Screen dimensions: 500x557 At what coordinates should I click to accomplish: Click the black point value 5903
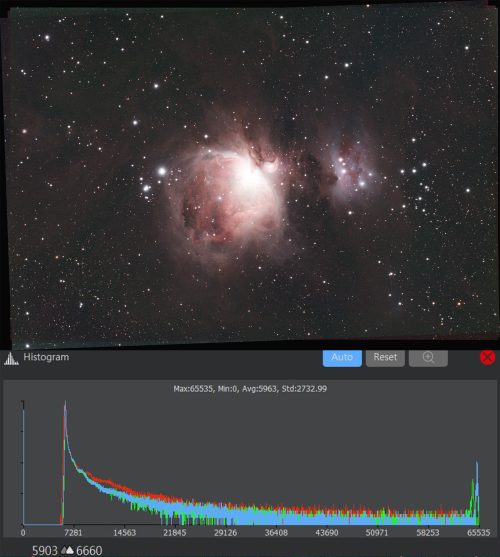coord(45,551)
